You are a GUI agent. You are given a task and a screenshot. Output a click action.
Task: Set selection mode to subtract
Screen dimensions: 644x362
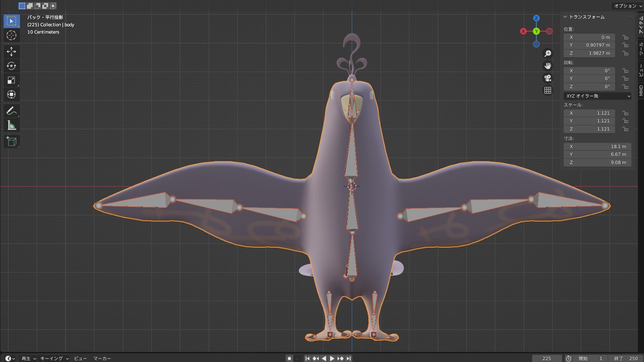pyautogui.click(x=38, y=6)
